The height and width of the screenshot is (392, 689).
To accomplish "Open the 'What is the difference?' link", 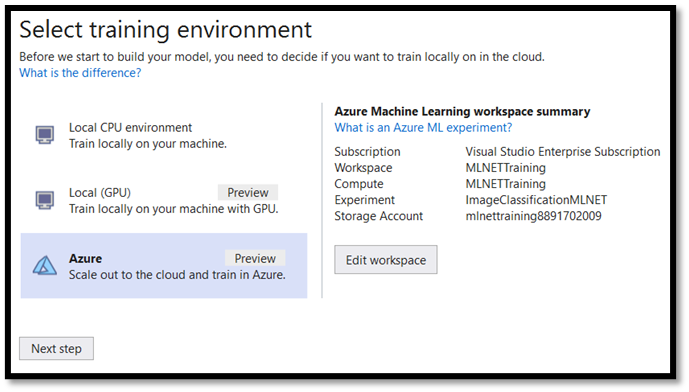I will tap(80, 73).
